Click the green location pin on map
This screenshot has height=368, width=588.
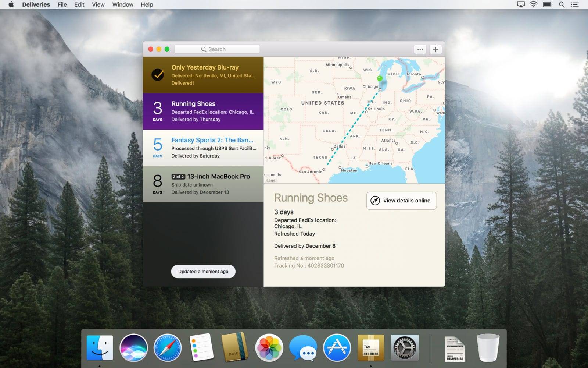380,78
